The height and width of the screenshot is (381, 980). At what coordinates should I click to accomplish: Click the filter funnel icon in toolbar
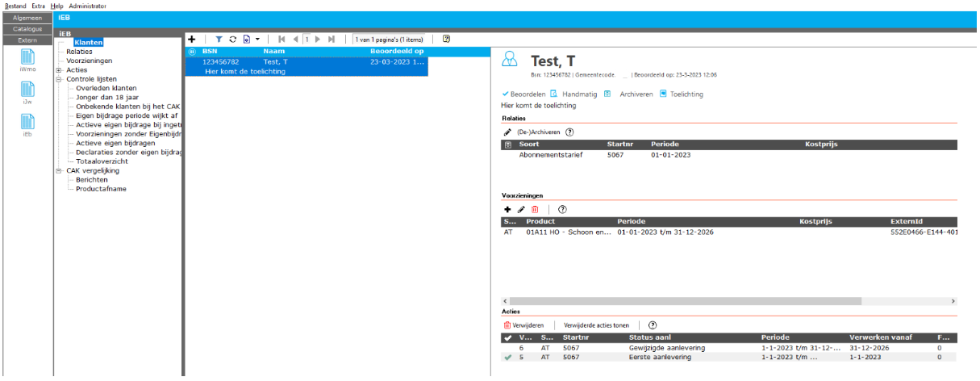pyautogui.click(x=219, y=39)
